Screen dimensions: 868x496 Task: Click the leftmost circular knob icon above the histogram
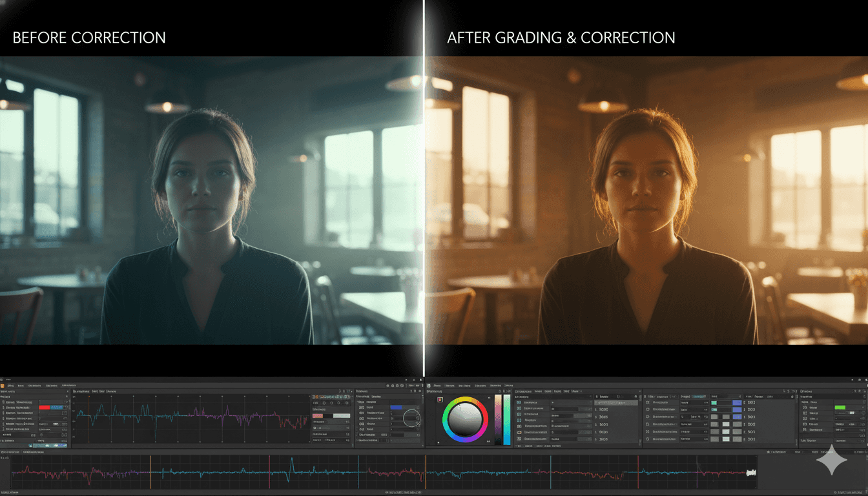pos(316,403)
